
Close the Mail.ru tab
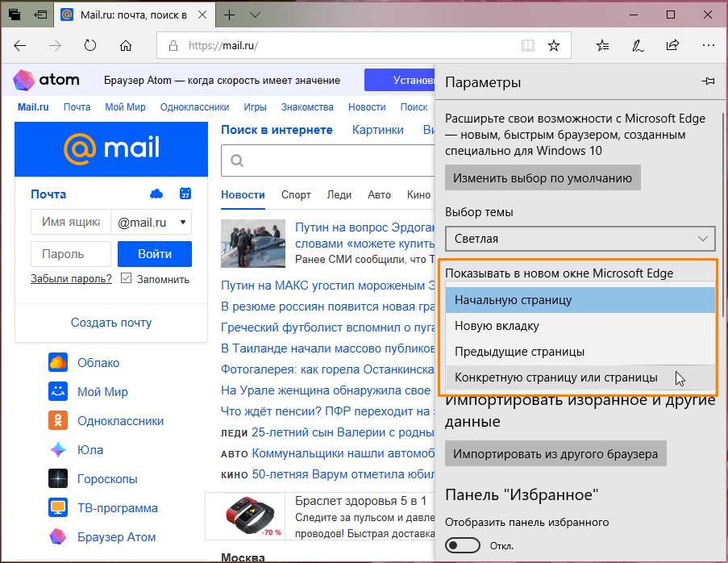[x=202, y=15]
